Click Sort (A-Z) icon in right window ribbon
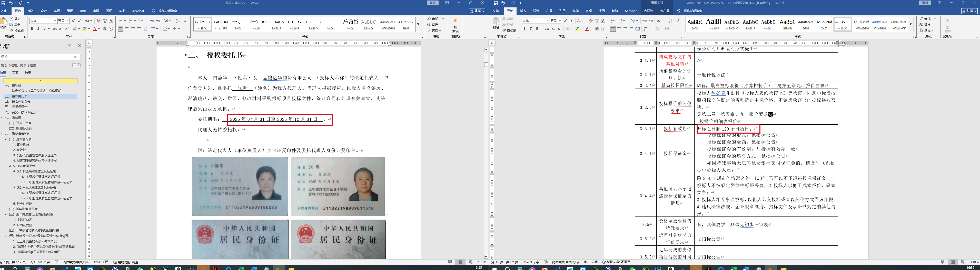The width and height of the screenshot is (980, 270). click(x=670, y=21)
